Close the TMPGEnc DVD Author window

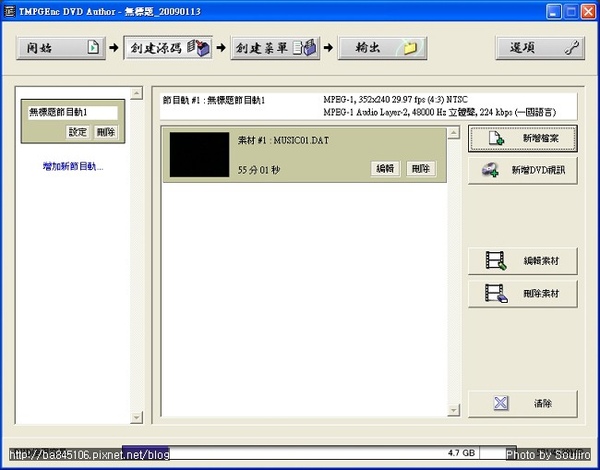pos(588,12)
